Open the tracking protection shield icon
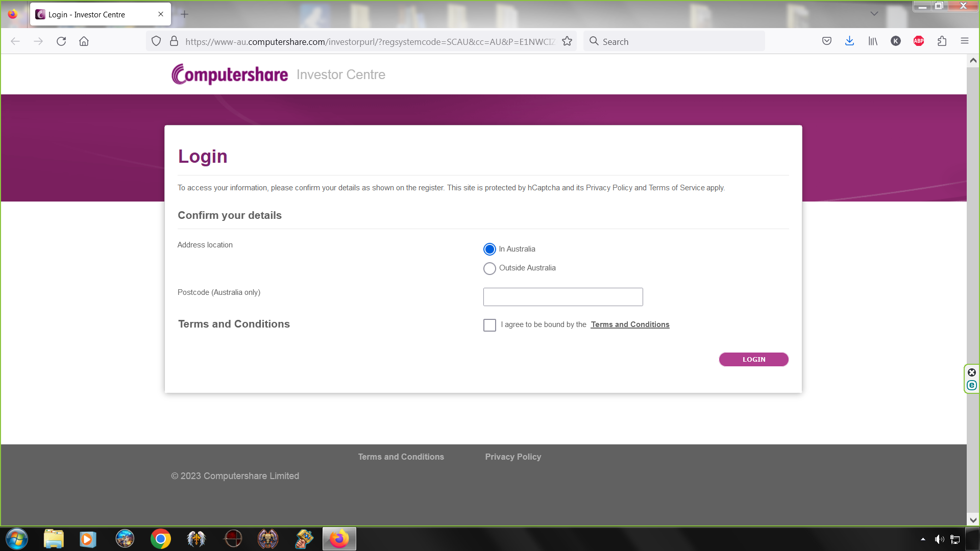980x551 pixels. click(x=156, y=41)
